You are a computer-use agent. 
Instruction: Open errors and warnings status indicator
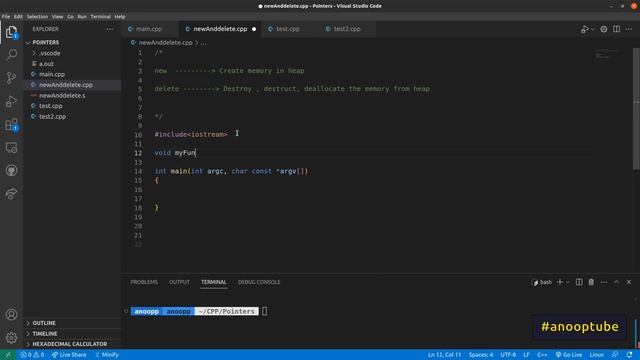pyautogui.click(x=32, y=355)
